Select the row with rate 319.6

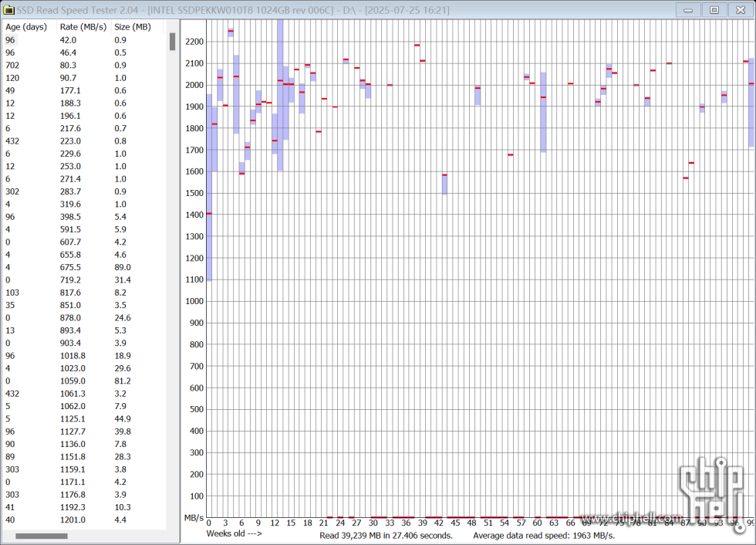[x=85, y=204]
